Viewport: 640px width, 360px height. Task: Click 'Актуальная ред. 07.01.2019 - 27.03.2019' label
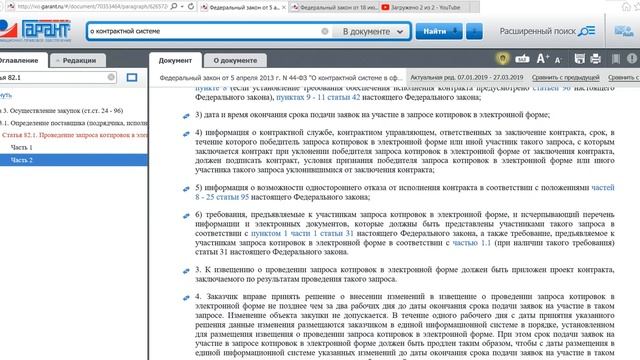(x=467, y=78)
